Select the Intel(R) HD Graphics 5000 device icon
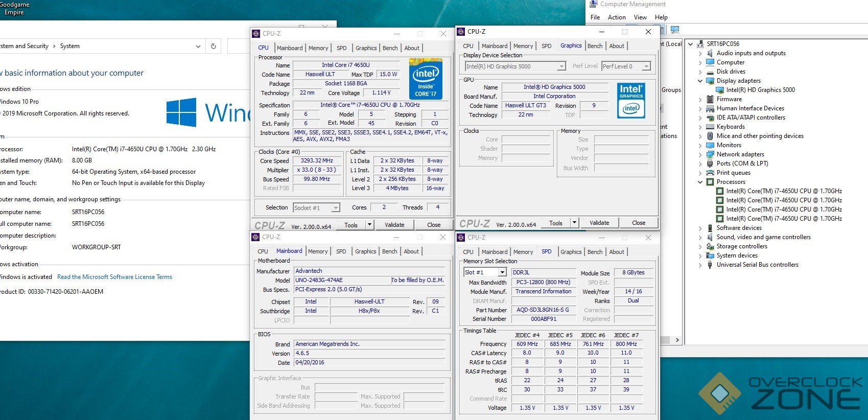This screenshot has height=420, width=868. click(720, 90)
